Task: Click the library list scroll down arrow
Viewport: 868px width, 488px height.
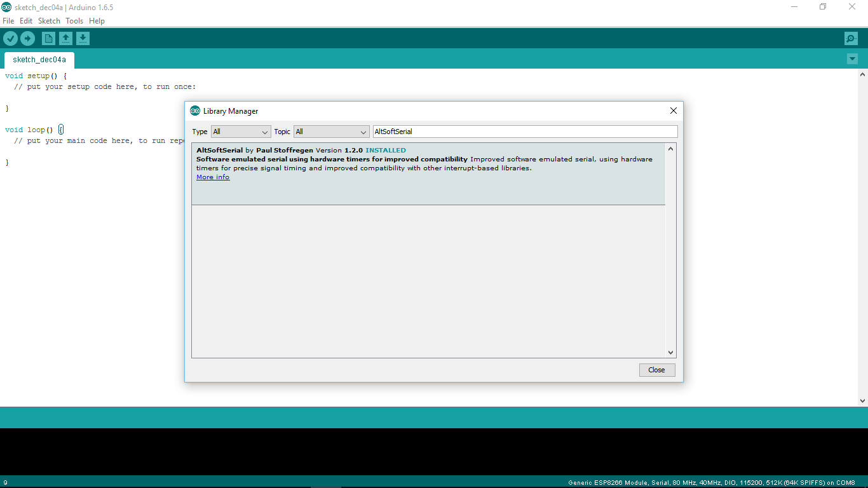Action: [670, 352]
